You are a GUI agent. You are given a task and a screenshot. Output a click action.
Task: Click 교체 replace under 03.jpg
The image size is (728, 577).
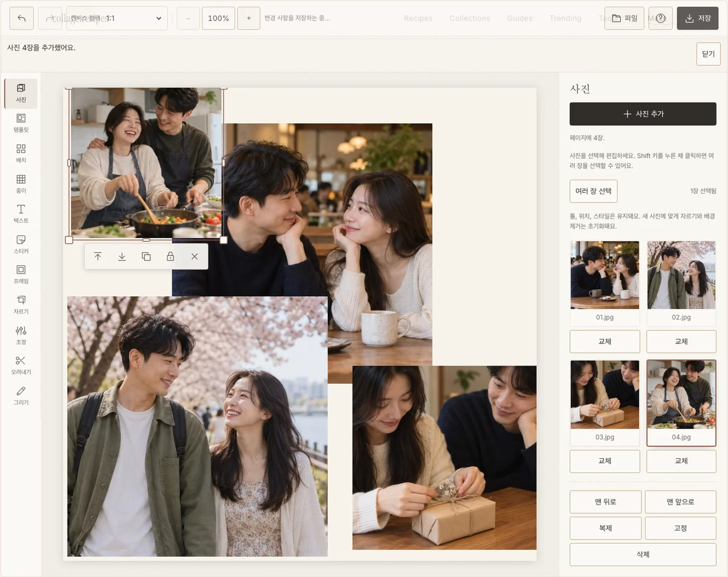(x=605, y=461)
